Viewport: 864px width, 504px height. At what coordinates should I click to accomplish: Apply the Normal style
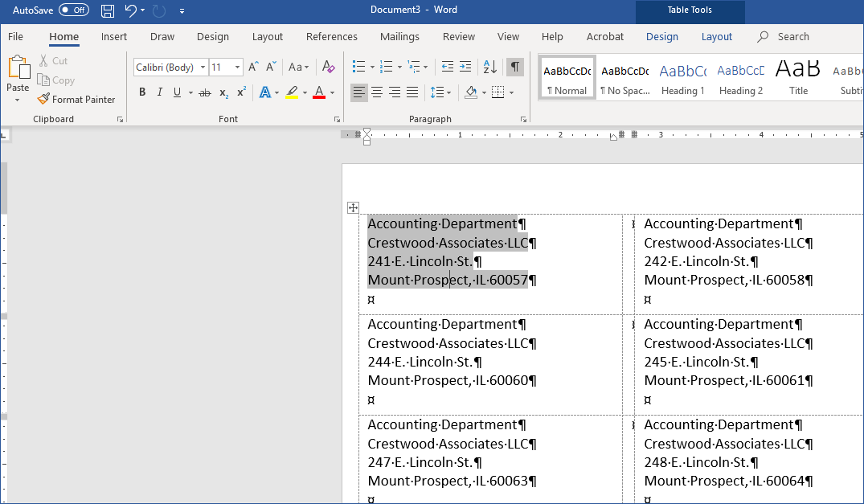(567, 77)
